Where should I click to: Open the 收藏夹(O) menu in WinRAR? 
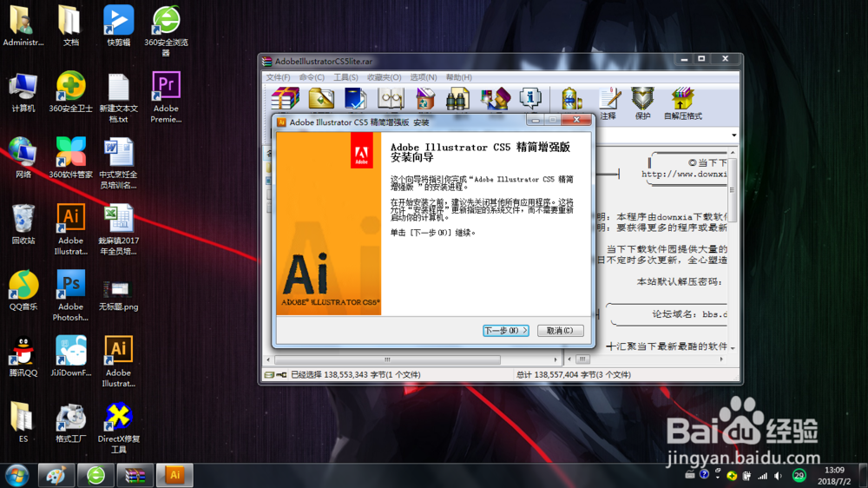pos(385,77)
